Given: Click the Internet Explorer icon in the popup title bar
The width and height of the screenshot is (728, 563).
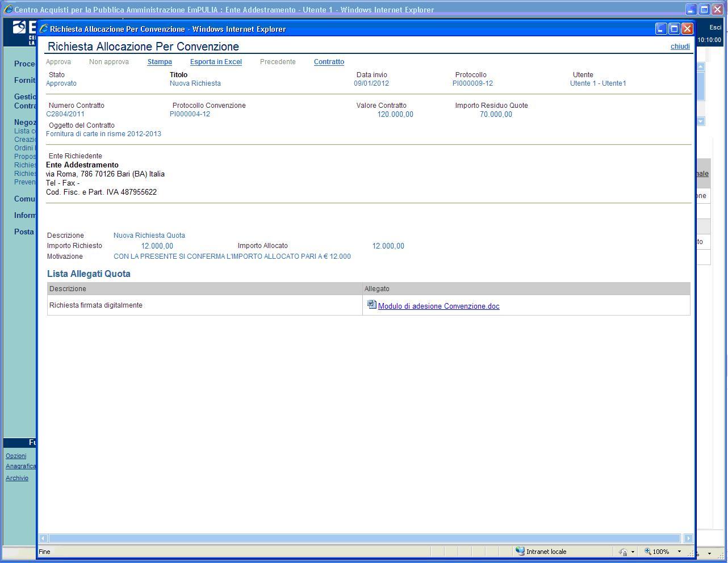Looking at the screenshot, I should coord(44,29).
